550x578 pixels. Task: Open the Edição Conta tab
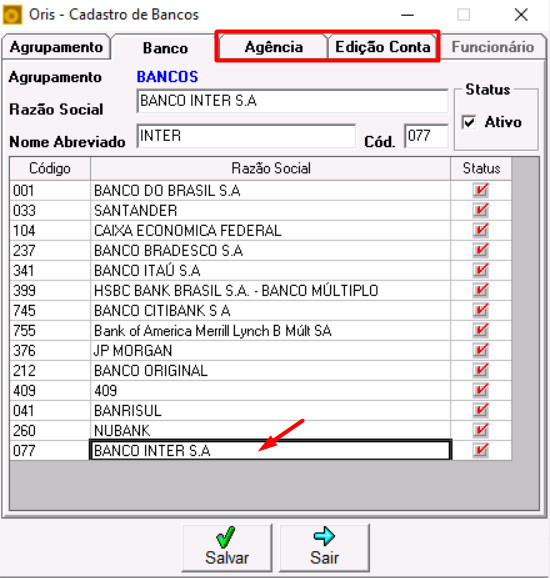pyautogui.click(x=382, y=47)
